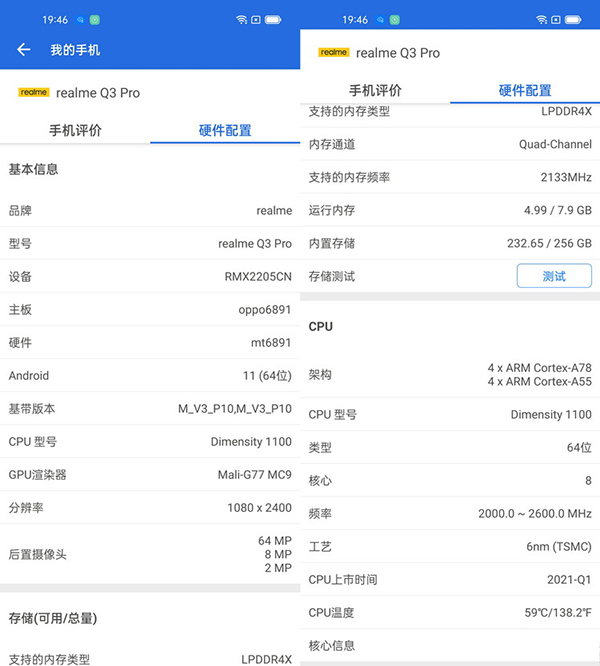The width and height of the screenshot is (600, 666).
Task: Tap the Android 11 (64位) row
Action: (150, 375)
